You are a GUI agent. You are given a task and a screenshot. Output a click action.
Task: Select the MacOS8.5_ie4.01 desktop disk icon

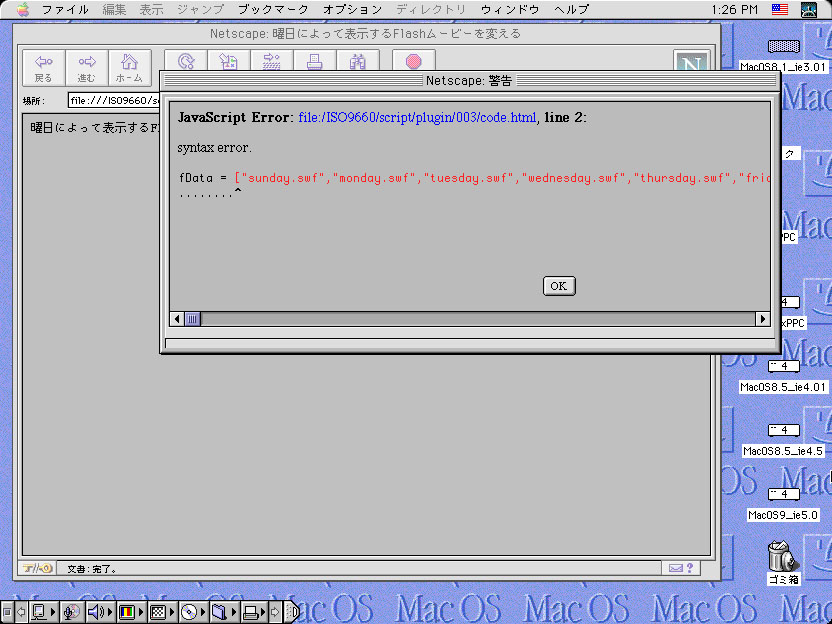point(784,366)
